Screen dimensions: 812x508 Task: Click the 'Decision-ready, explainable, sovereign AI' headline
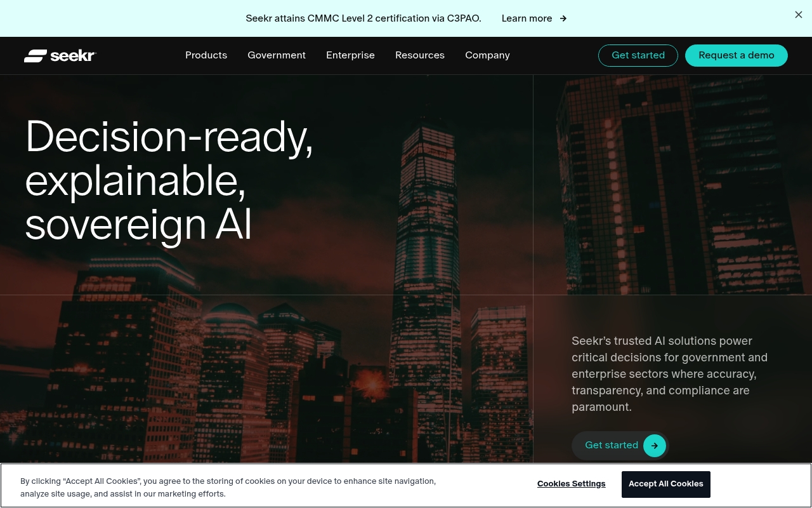pyautogui.click(x=169, y=180)
